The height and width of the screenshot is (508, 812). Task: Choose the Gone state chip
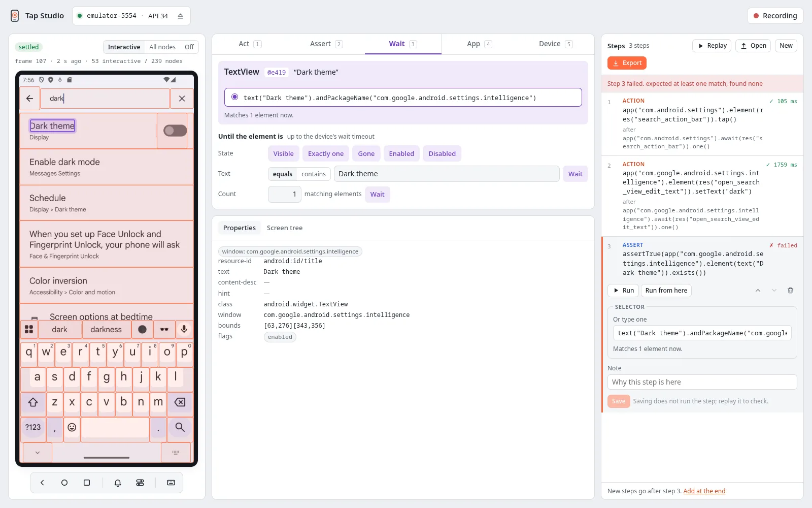[366, 153]
